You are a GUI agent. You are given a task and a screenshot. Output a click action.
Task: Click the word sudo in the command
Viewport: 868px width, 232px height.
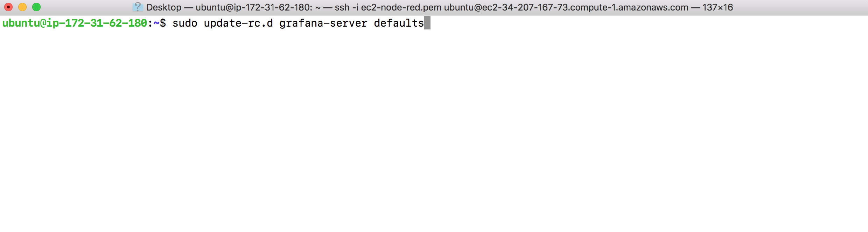185,23
